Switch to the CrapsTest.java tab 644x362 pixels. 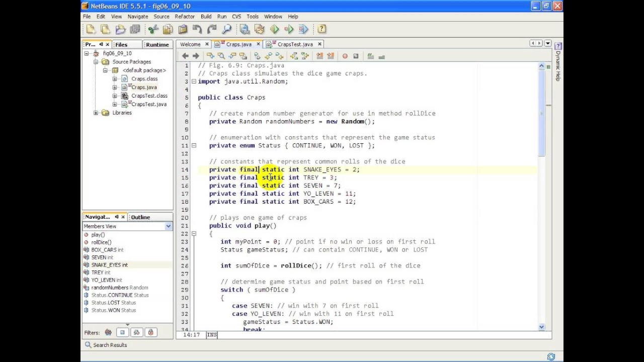tap(295, 44)
